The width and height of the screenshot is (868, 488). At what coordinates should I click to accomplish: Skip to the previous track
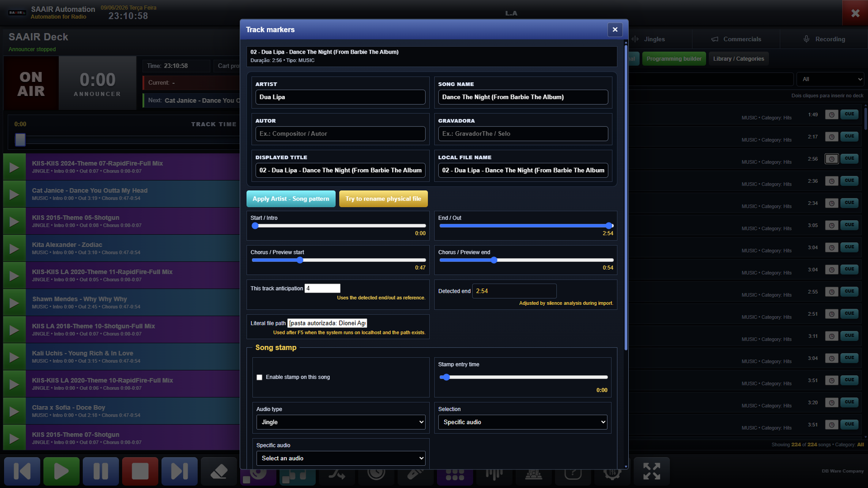(x=22, y=471)
